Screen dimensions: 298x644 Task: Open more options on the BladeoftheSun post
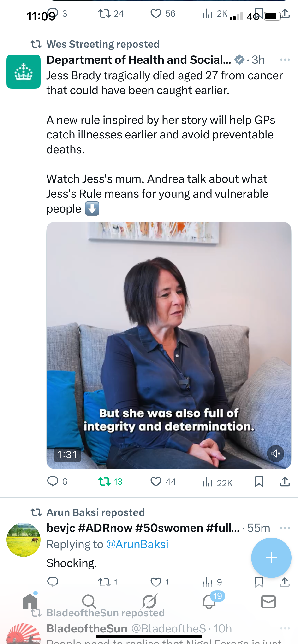click(285, 628)
